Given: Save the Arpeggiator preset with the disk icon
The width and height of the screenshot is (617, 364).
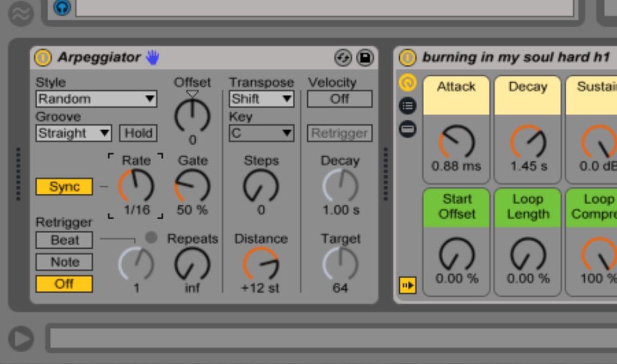Looking at the screenshot, I should click(365, 58).
